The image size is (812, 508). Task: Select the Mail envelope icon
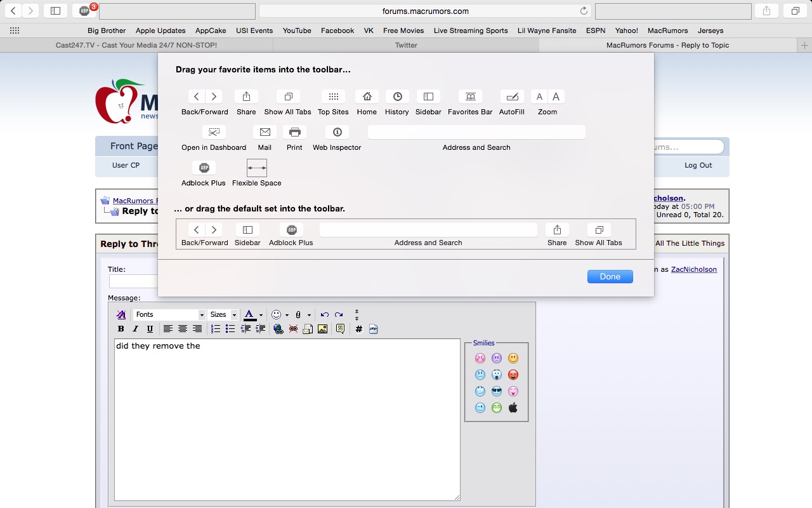265,132
